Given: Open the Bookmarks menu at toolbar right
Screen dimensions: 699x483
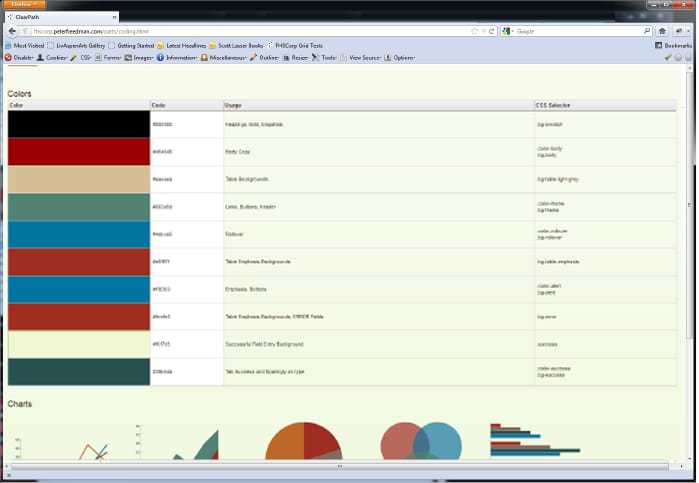Looking at the screenshot, I should (673, 45).
